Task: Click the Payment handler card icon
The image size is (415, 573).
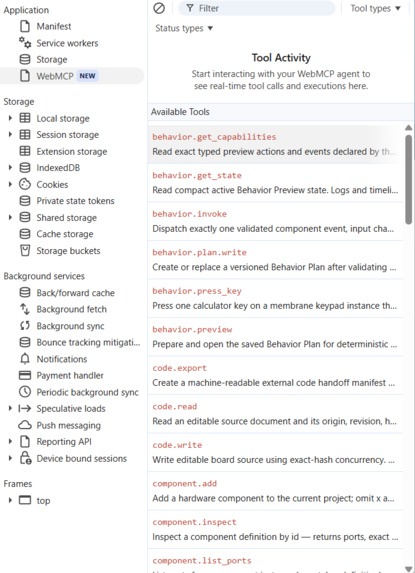Action: point(25,375)
